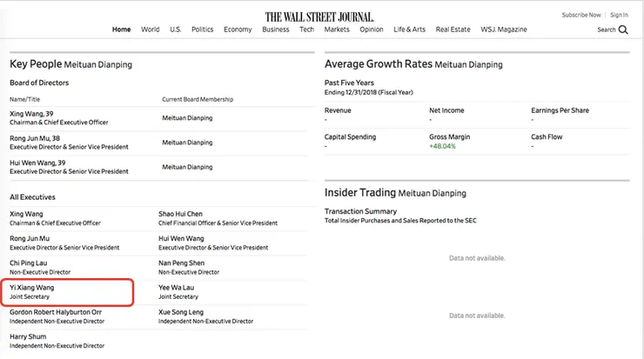Click Meituan Dianping board membership for Rong Jun Mu
This screenshot has width=644, height=359.
187,143
